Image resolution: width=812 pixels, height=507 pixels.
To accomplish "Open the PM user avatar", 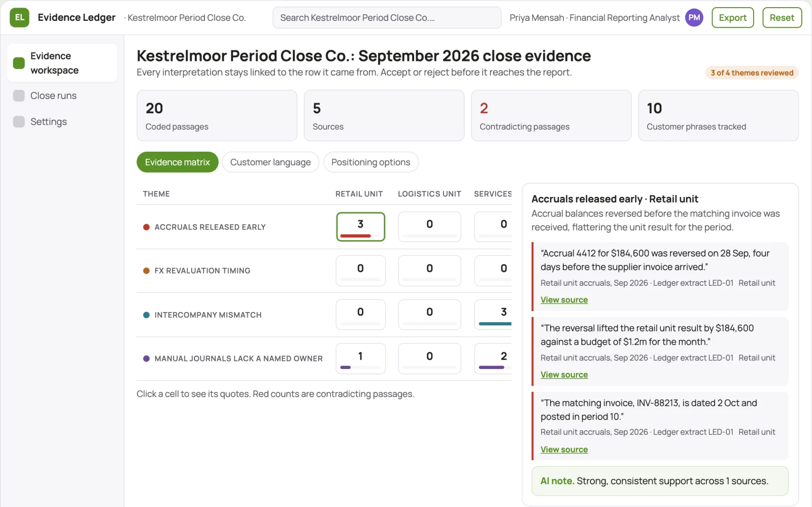I will click(694, 17).
